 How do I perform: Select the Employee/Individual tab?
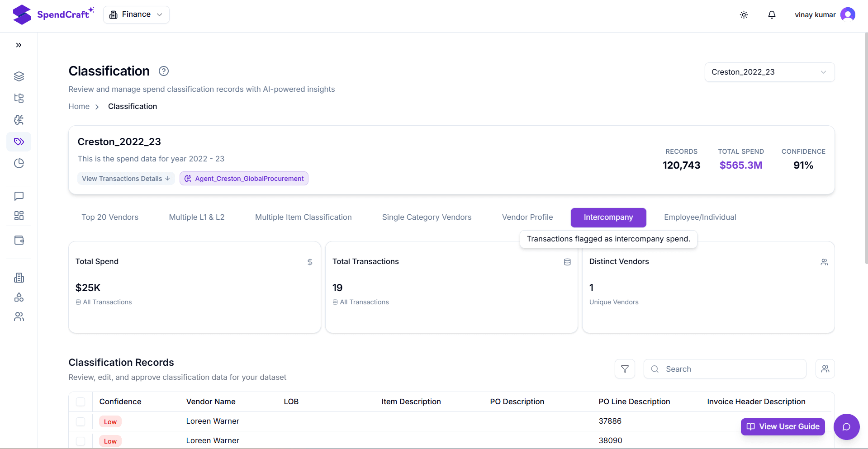tap(700, 217)
